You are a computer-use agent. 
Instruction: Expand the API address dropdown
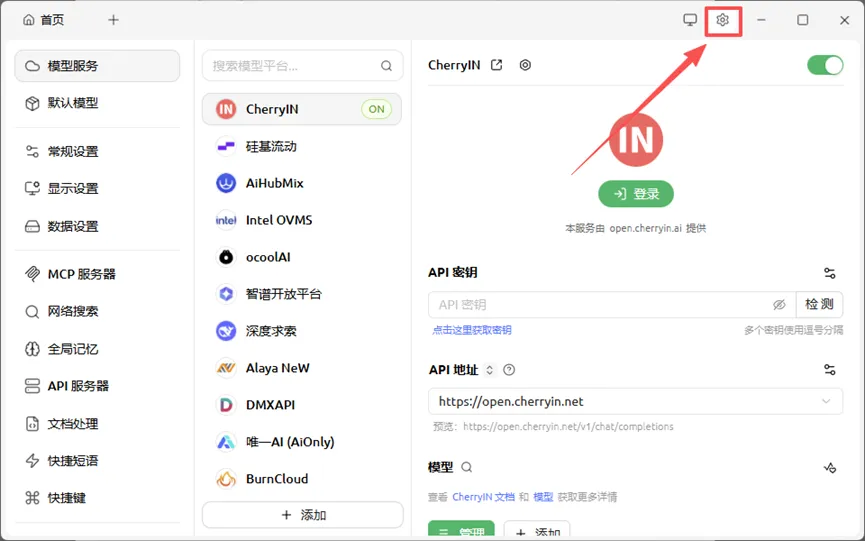pyautogui.click(x=826, y=401)
